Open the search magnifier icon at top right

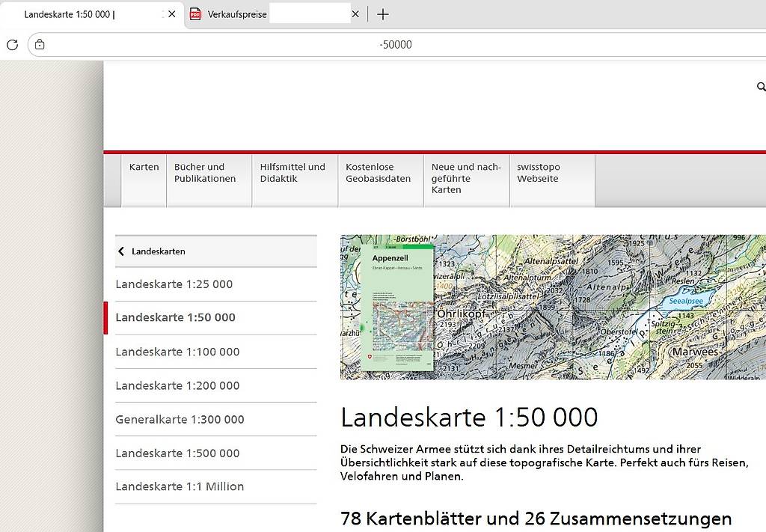(761, 87)
